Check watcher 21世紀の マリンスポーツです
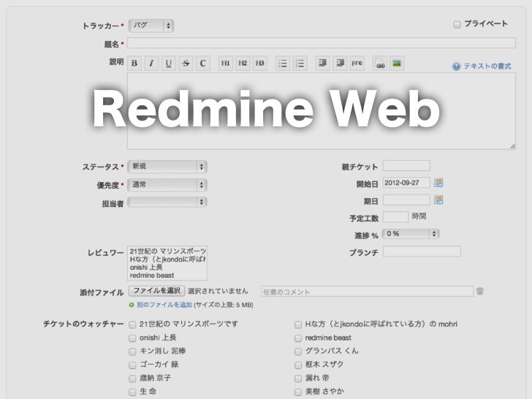The image size is (532, 399). pyautogui.click(x=132, y=324)
